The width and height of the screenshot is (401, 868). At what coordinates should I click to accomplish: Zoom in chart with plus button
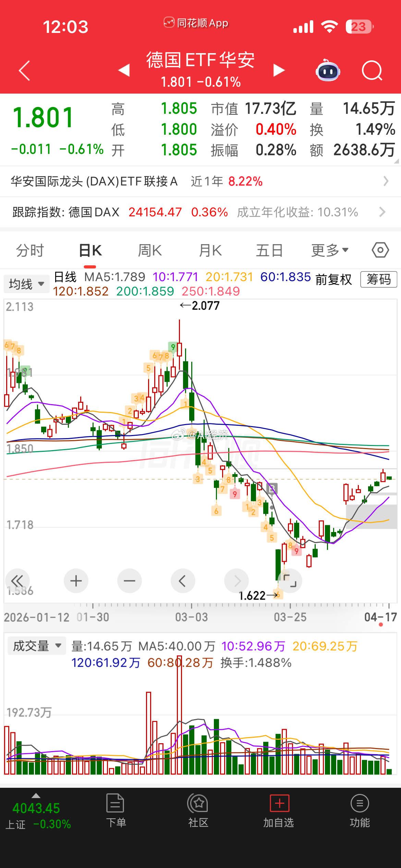76,581
